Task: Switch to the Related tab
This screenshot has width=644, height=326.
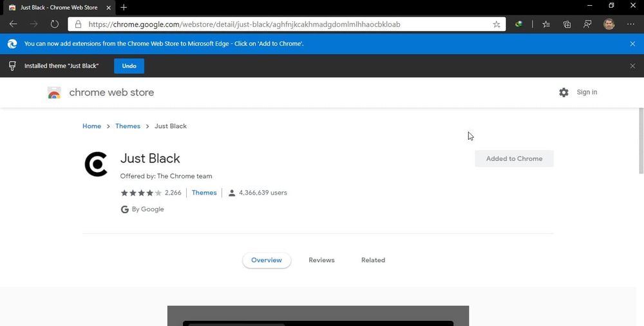Action: (373, 260)
